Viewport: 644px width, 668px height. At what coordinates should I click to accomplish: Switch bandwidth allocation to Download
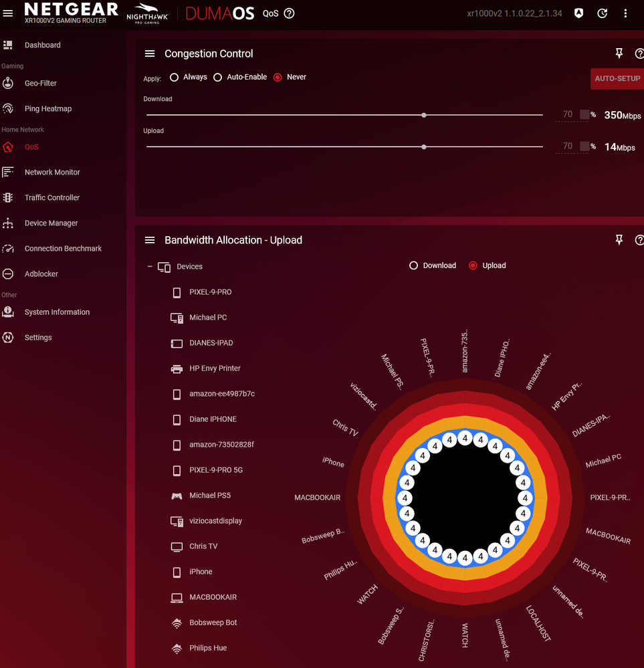(x=413, y=265)
